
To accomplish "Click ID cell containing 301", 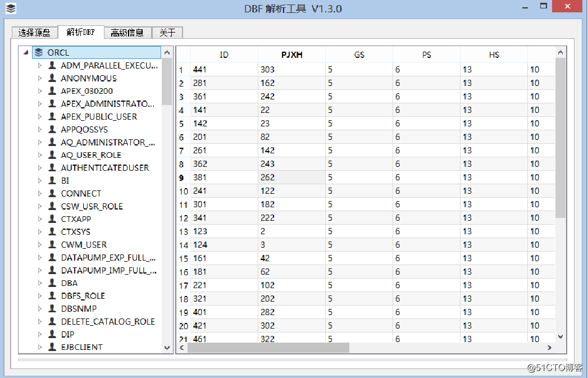I will click(224, 204).
